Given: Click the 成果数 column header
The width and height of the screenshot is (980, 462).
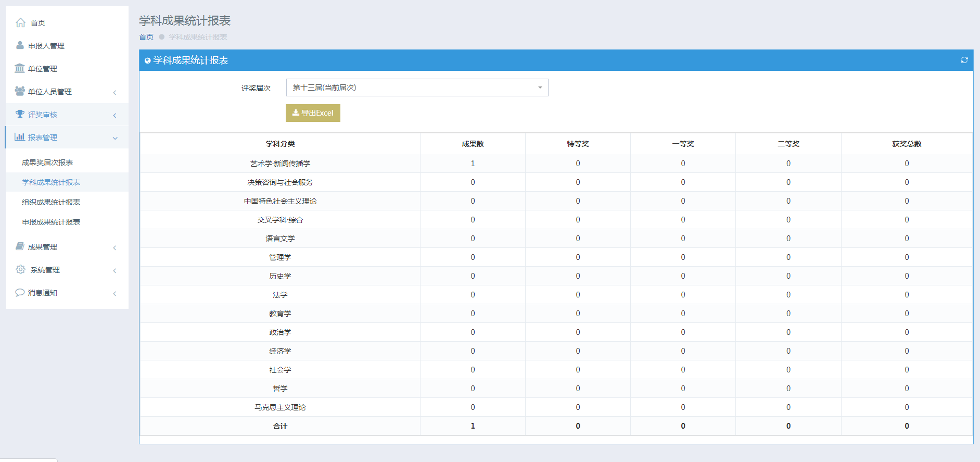Looking at the screenshot, I should pyautogui.click(x=473, y=144).
